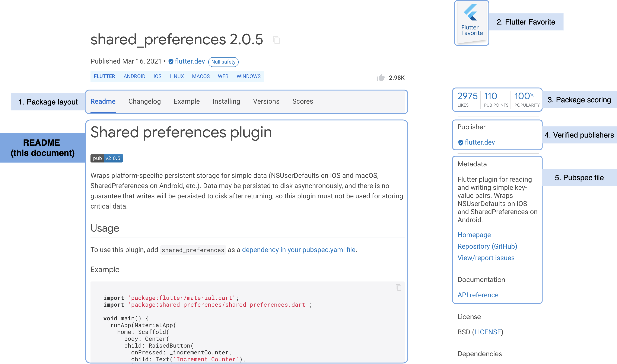This screenshot has height=364, width=617.
Task: Select the ANDROID platform tag
Action: pos(134,76)
